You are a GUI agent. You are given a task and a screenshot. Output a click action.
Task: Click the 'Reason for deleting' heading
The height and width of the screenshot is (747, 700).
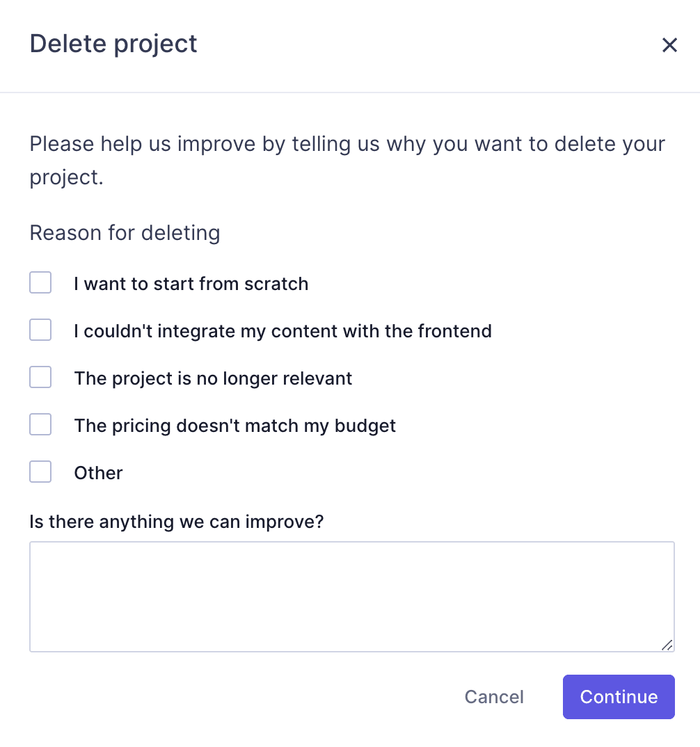125,233
